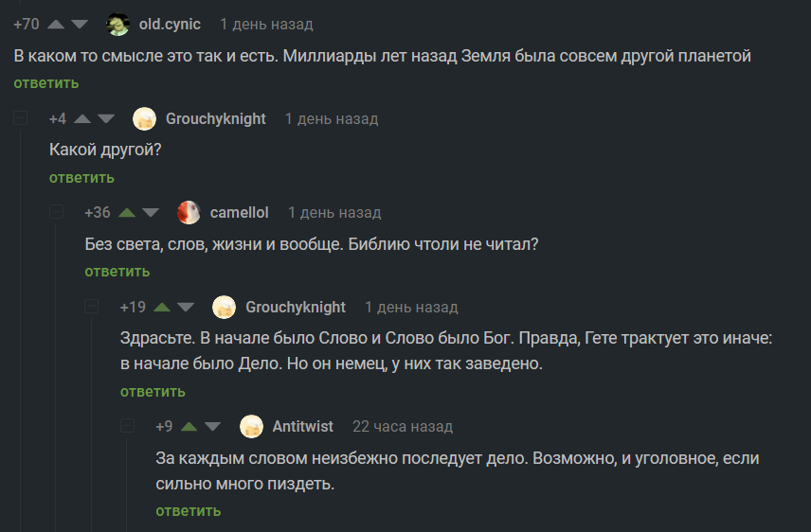Collapse Antitwist's comment branch

127,427
